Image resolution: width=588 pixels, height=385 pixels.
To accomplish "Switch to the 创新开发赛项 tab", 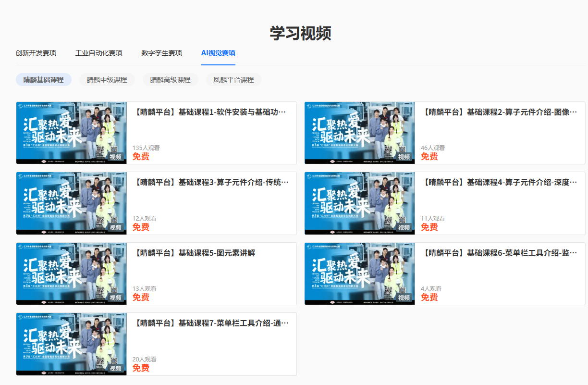I will tap(36, 53).
